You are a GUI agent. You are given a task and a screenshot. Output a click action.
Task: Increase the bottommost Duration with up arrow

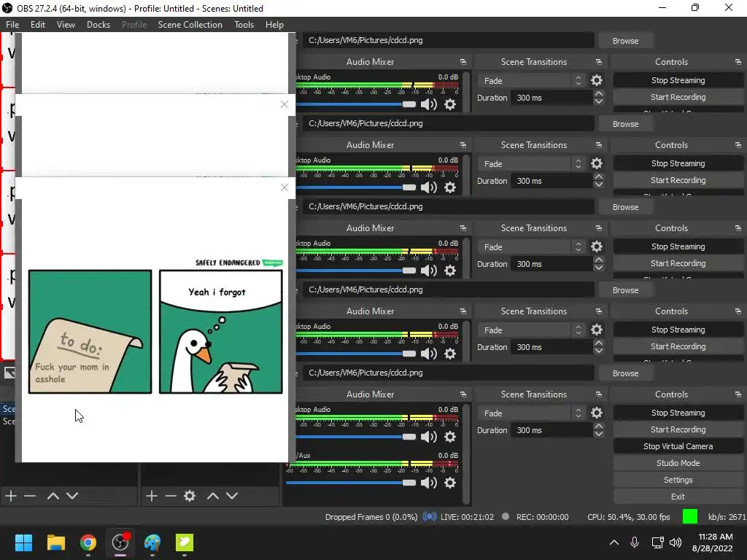(x=599, y=426)
